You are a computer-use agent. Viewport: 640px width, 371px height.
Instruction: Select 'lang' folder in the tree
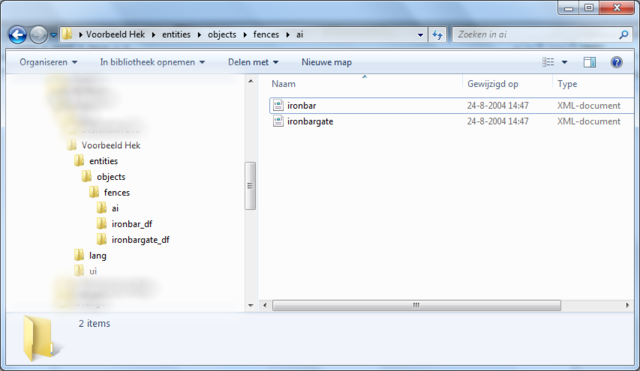(98, 255)
